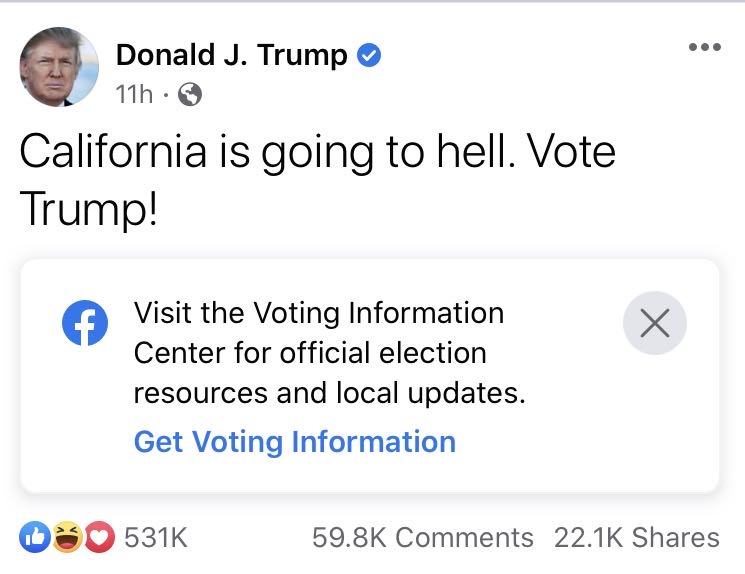745x574 pixels.
Task: Dismiss the voting information card
Action: coord(654,323)
